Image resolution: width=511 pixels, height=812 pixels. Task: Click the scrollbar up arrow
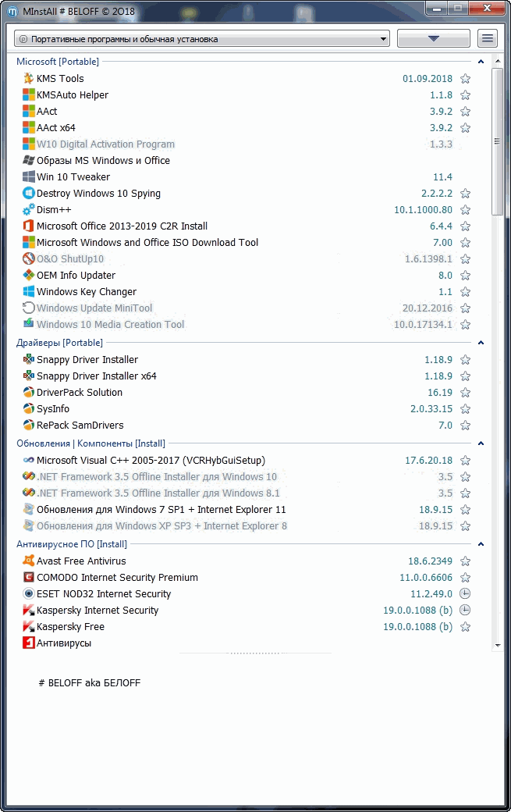[x=498, y=61]
